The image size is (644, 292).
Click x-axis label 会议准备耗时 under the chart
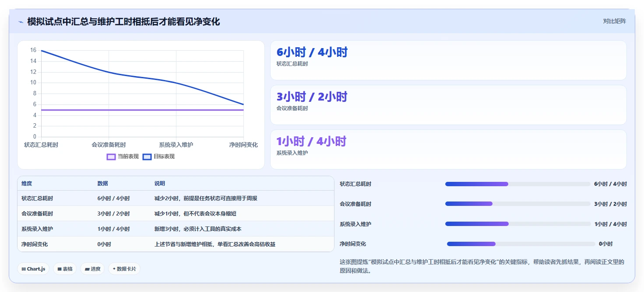(x=109, y=145)
